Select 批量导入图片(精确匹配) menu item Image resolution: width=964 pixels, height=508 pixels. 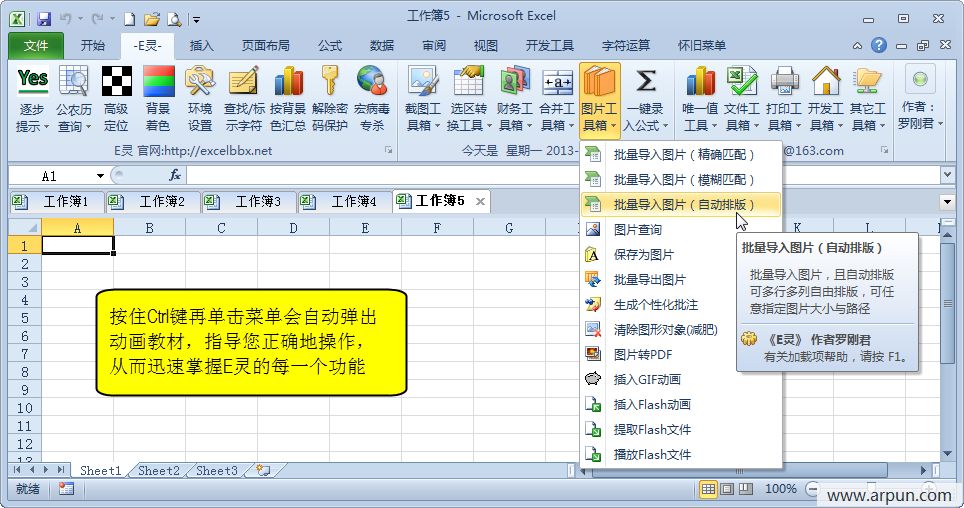[x=681, y=155]
